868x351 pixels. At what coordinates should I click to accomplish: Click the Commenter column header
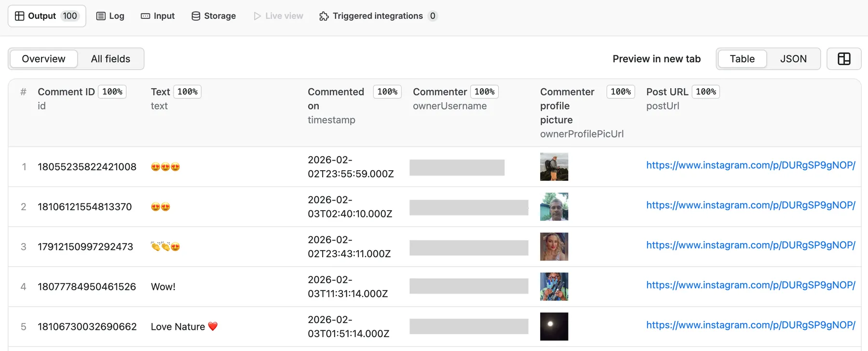[x=440, y=92]
